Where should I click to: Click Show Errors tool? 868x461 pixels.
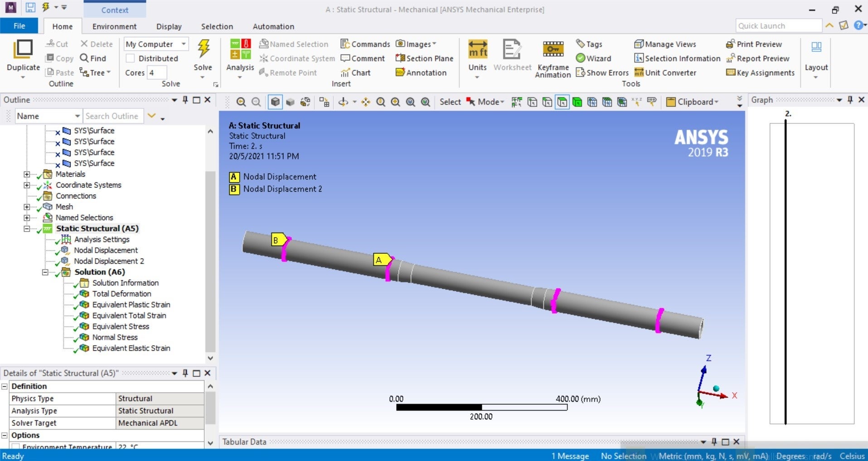(602, 73)
